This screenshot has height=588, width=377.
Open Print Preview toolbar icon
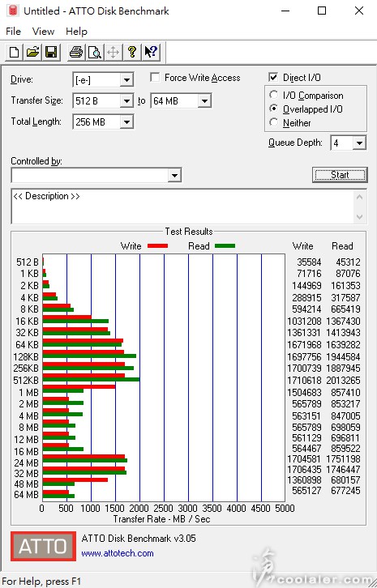95,52
